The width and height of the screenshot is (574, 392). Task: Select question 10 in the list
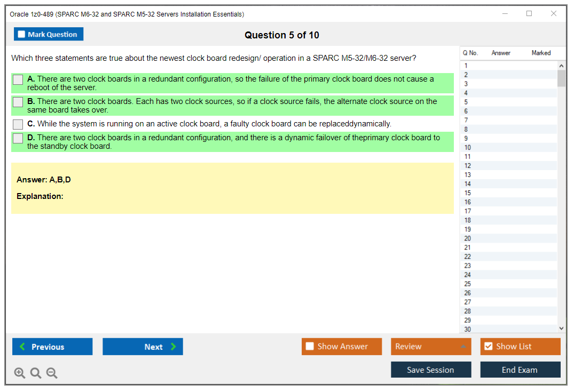click(468, 147)
